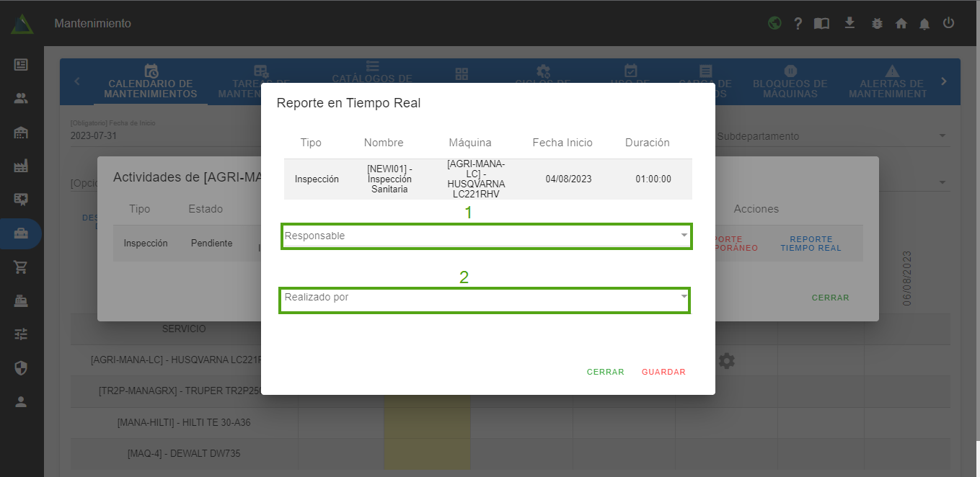980x477 pixels.
Task: Open shopping cart sidebar icon
Action: (21, 267)
